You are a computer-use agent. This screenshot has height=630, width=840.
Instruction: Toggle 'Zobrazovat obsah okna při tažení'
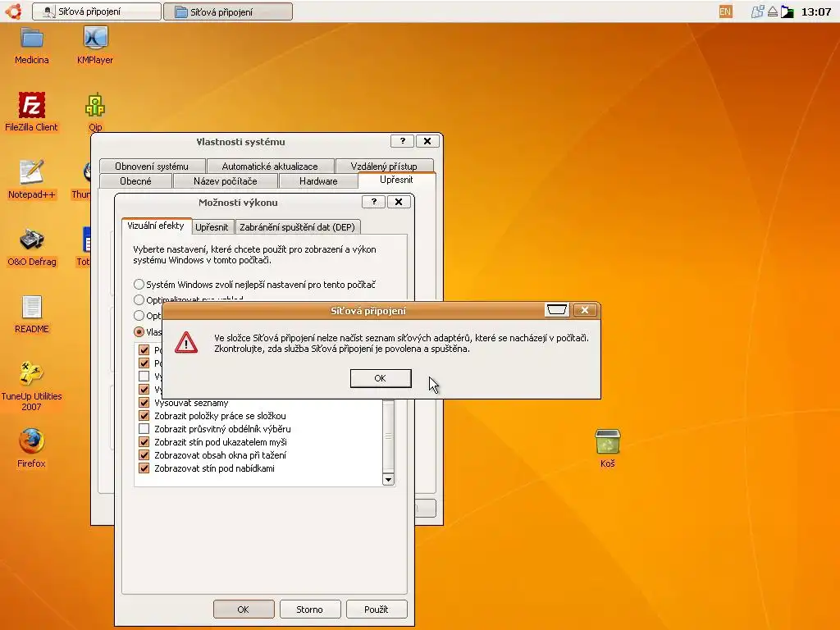[144, 454]
